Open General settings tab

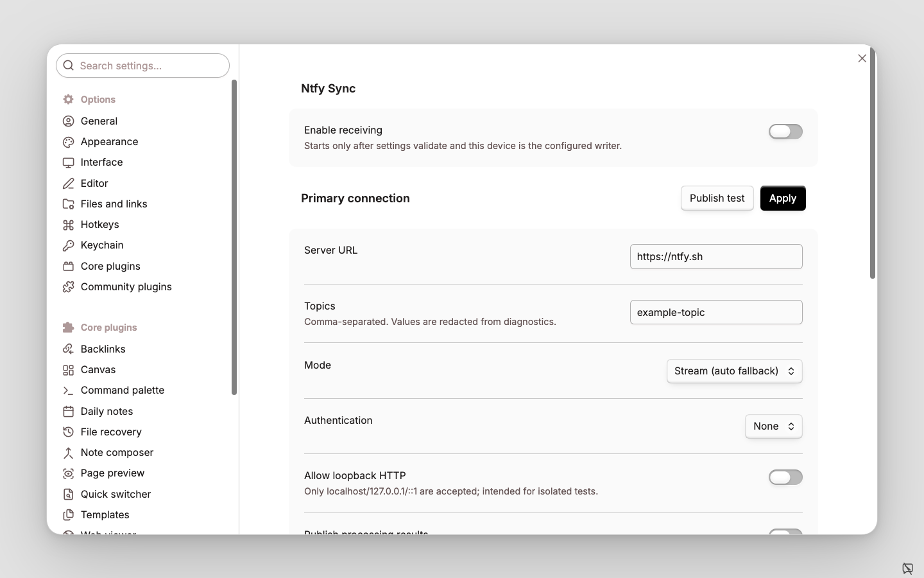pyautogui.click(x=142, y=121)
